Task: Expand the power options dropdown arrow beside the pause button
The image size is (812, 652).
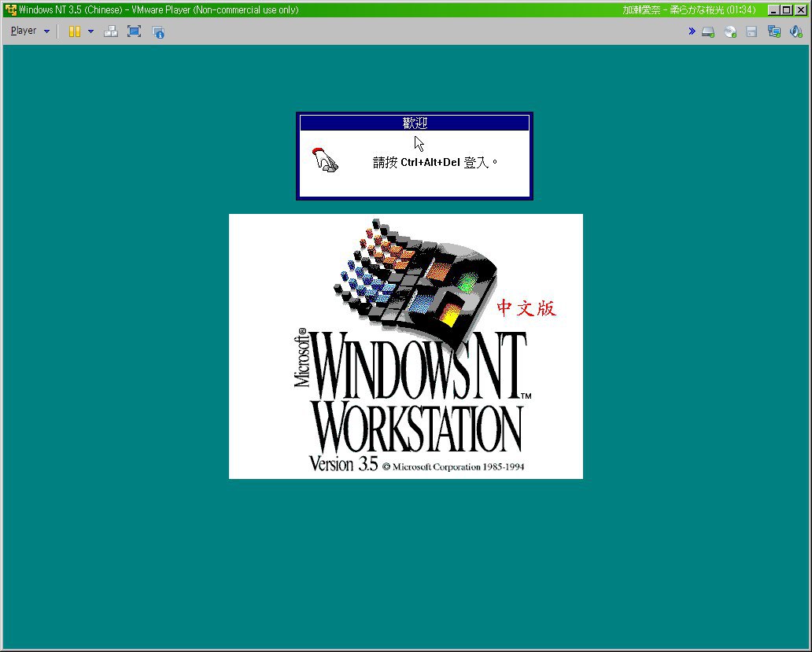Action: (x=90, y=31)
